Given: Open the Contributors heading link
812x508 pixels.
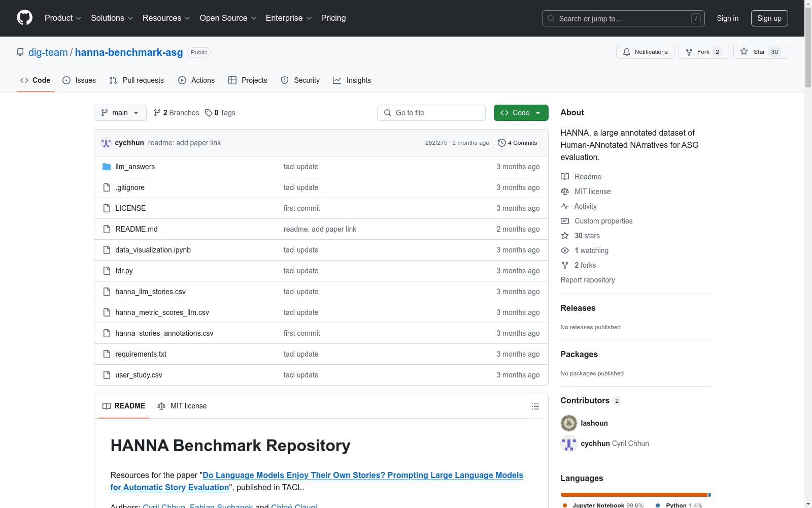Looking at the screenshot, I should [591, 400].
